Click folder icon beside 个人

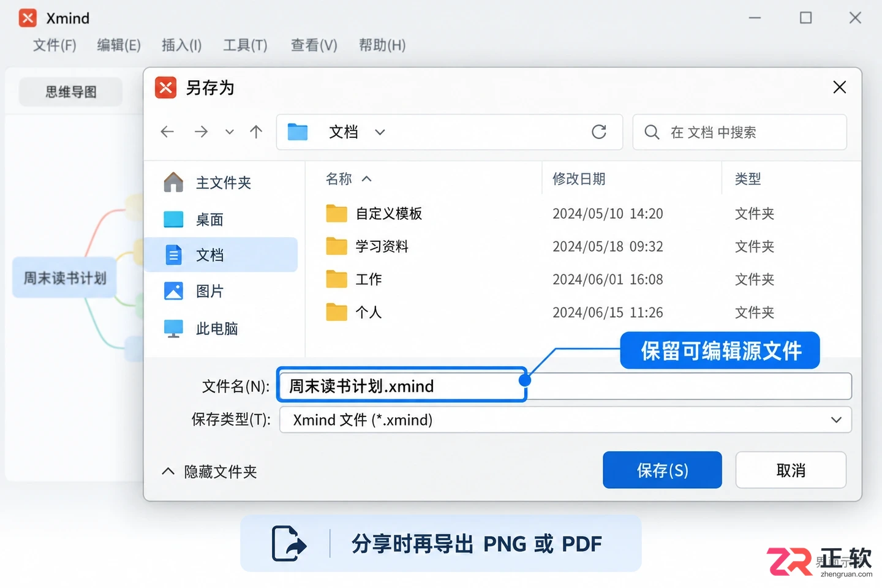point(336,312)
